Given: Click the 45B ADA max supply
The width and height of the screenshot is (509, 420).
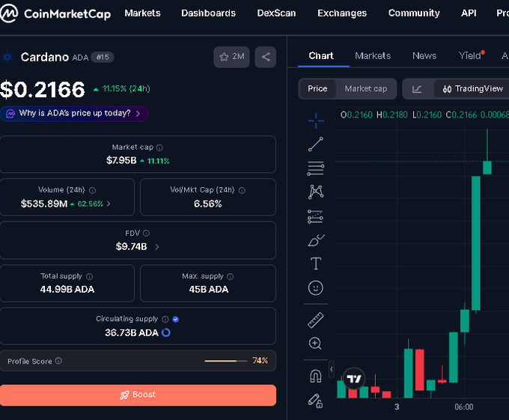Looking at the screenshot, I should (x=208, y=290).
